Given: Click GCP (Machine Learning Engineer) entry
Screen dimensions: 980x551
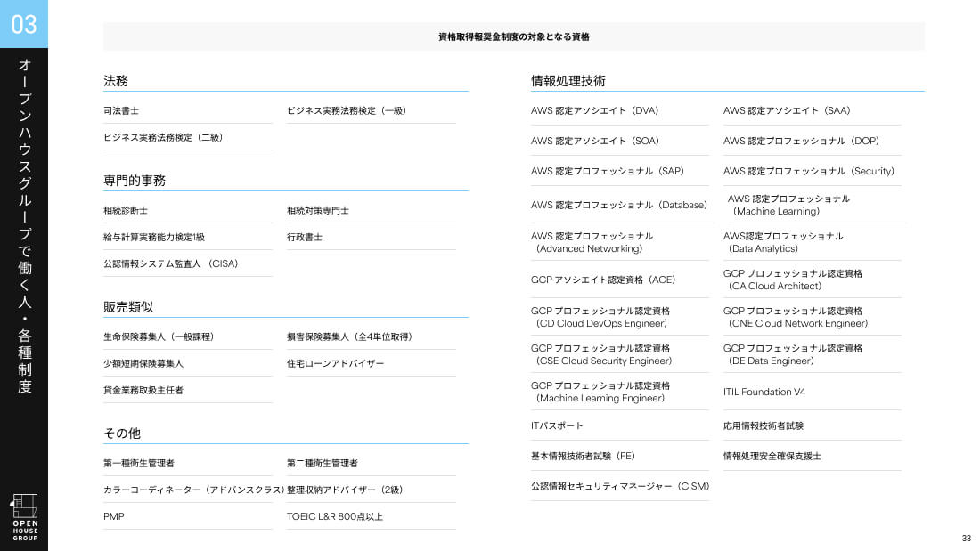Looking at the screenshot, I should tap(600, 393).
